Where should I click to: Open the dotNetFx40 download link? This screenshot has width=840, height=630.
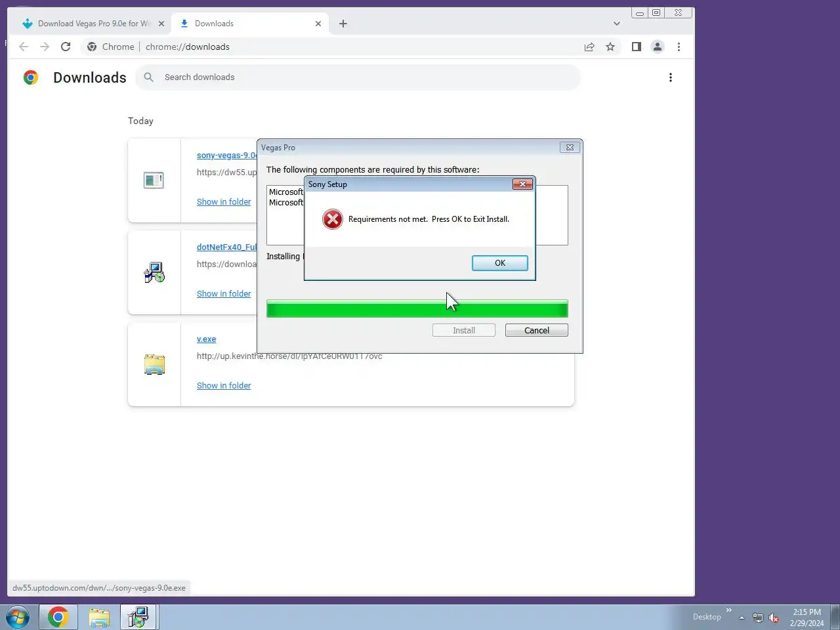pos(227,247)
